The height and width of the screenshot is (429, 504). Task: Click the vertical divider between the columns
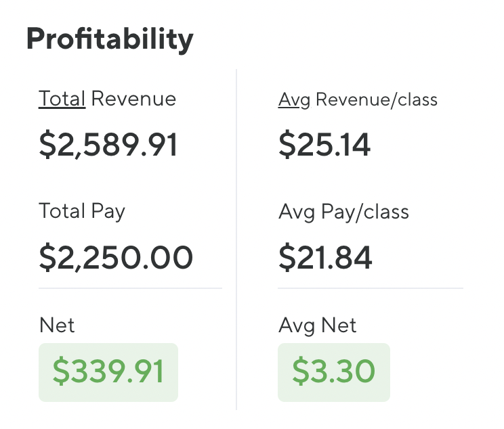[236, 237]
